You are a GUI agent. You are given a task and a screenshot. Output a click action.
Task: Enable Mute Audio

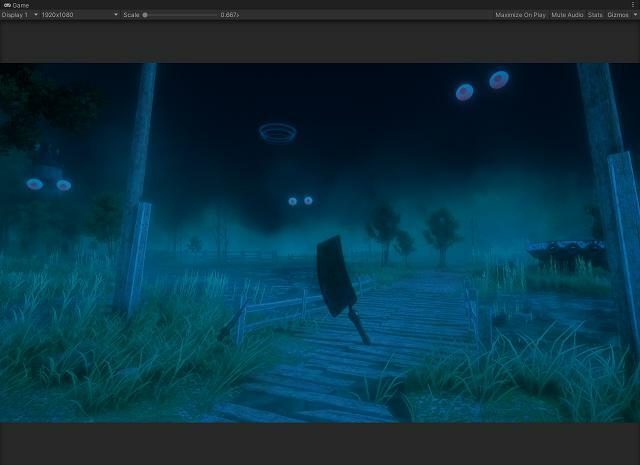(x=567, y=15)
